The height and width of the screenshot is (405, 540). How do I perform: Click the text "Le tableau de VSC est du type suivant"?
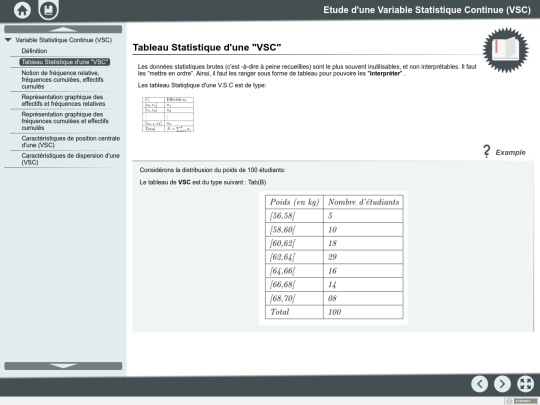[x=193, y=183]
